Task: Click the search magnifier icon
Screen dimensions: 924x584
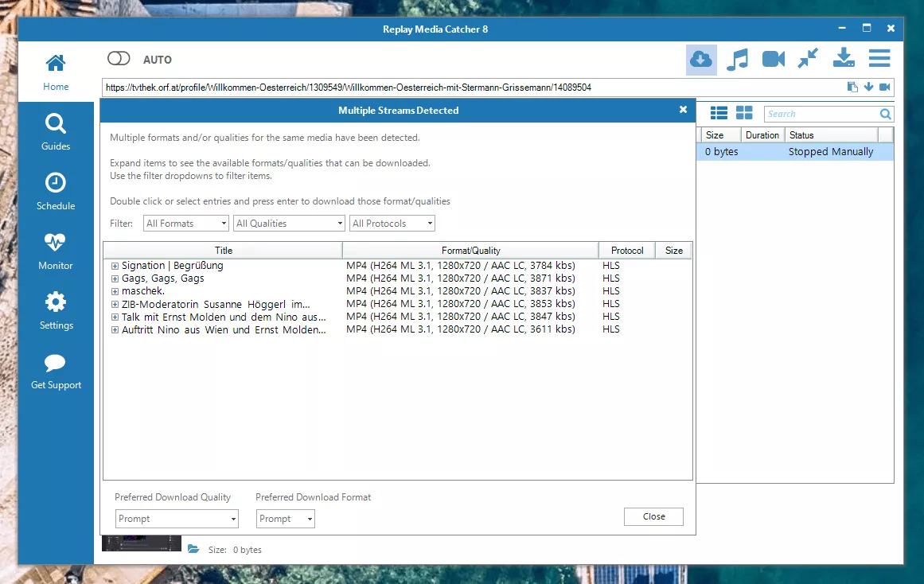Action: click(x=886, y=115)
